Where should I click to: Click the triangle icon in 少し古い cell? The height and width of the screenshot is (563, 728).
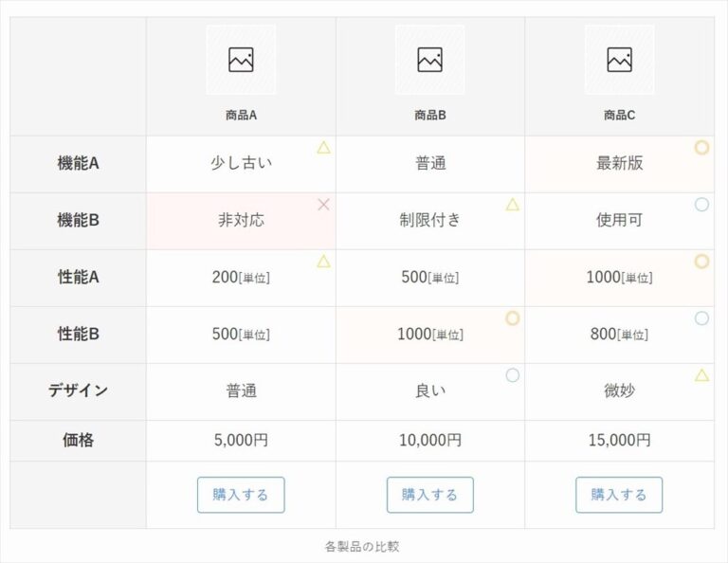pyautogui.click(x=323, y=147)
